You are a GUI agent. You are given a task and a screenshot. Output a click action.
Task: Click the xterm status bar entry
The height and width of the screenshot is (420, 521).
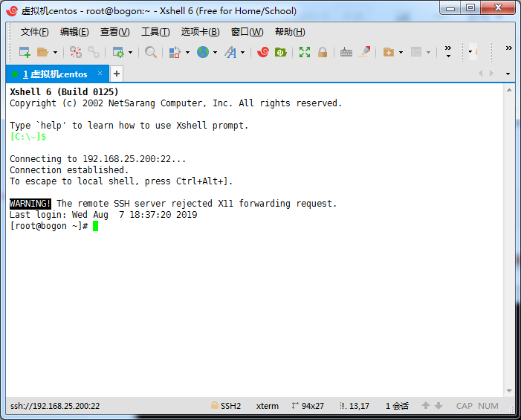(267, 406)
